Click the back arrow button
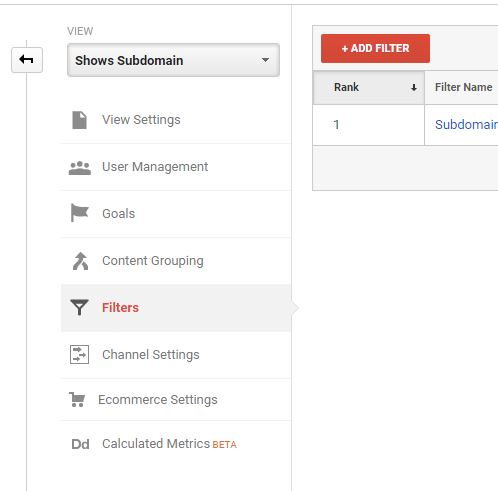 [27, 60]
